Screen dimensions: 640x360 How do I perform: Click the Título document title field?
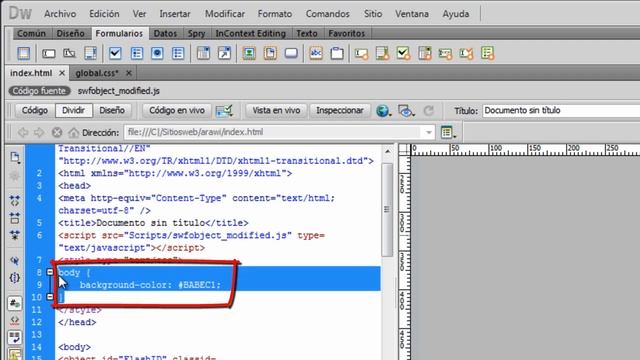[561, 111]
